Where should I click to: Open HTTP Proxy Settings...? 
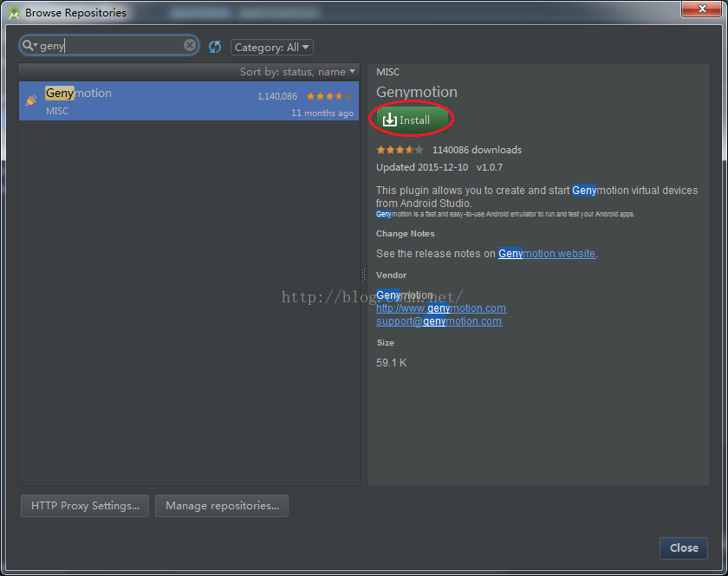[x=85, y=506]
